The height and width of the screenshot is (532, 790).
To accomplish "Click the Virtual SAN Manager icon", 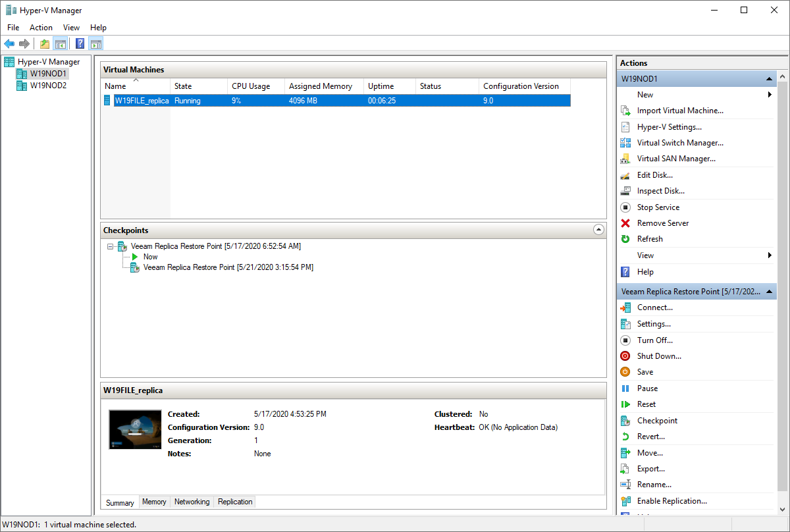I will [625, 159].
